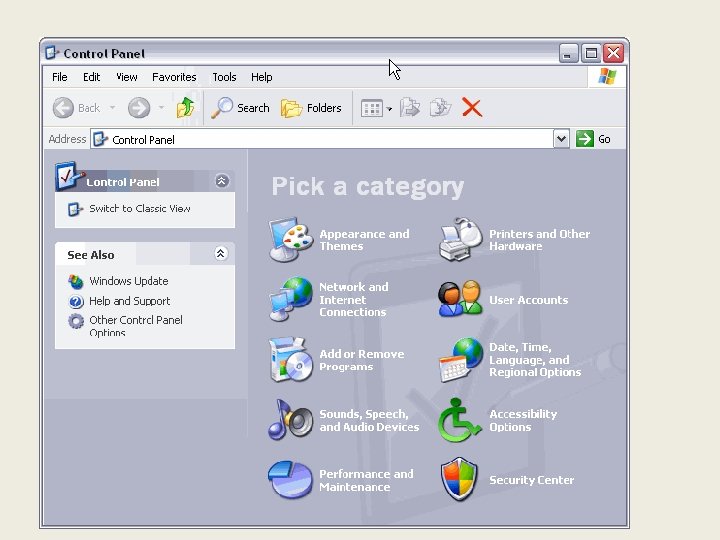
Task: Click Sounds, Speech, and Audio Devices label
Action: click(x=369, y=420)
